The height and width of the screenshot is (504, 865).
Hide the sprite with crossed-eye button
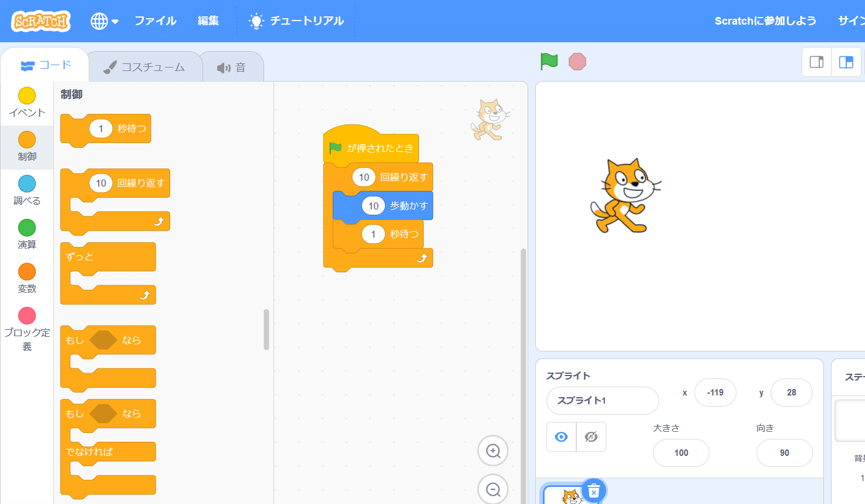point(591,437)
